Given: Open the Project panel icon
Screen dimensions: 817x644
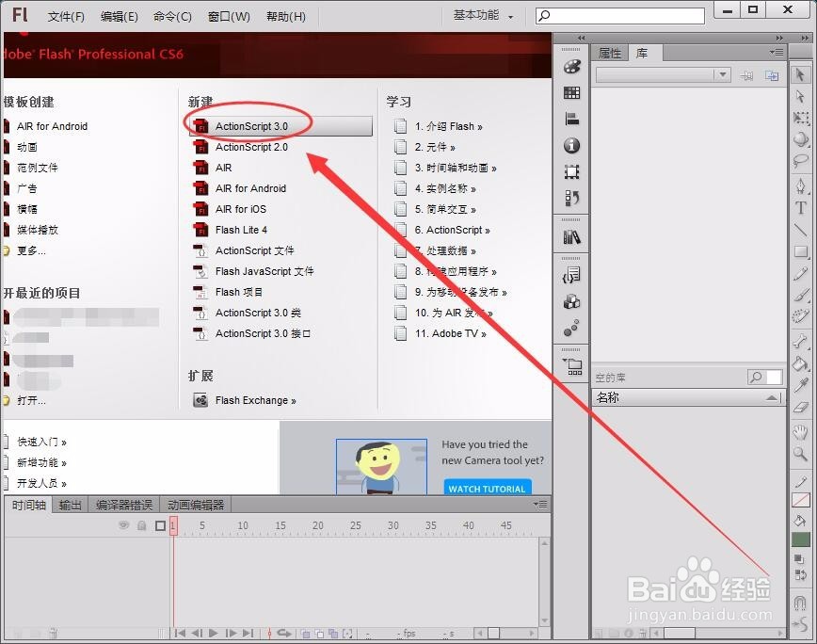Looking at the screenshot, I should point(572,367).
